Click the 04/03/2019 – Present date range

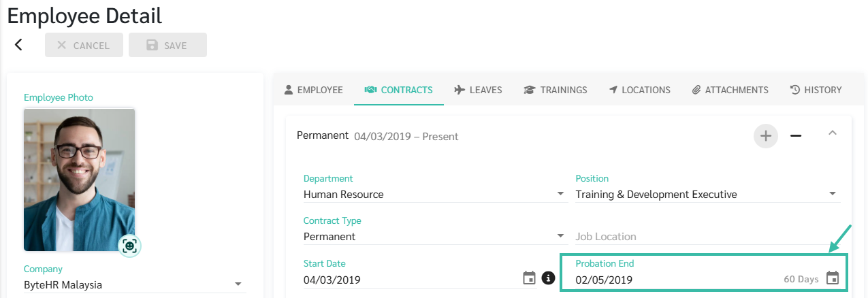click(x=406, y=136)
